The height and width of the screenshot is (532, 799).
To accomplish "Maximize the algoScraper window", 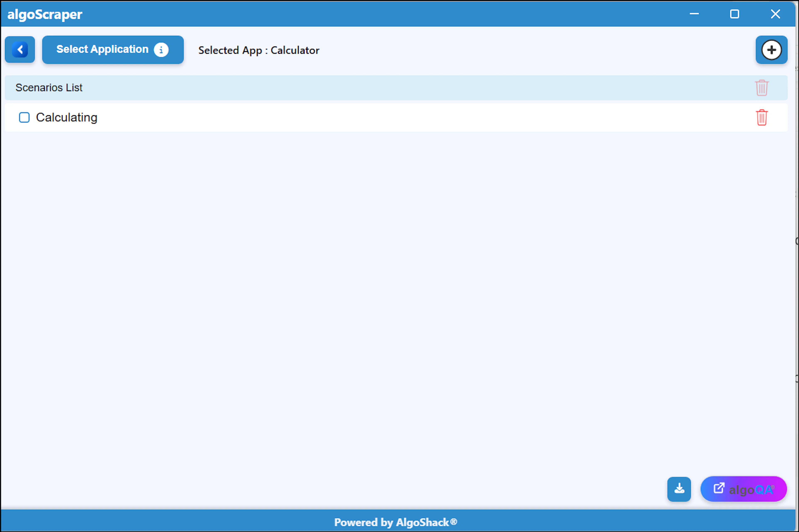I will (x=734, y=14).
